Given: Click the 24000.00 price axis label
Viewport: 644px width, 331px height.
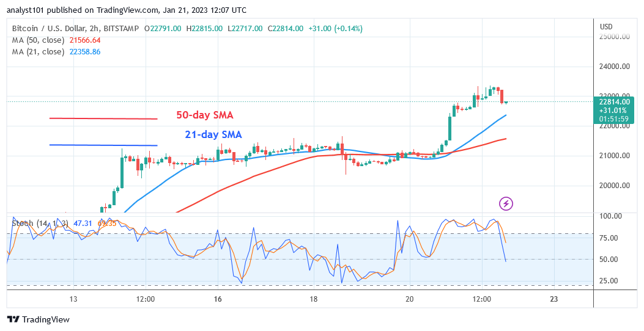Looking at the screenshot, I should pyautogui.click(x=615, y=67).
